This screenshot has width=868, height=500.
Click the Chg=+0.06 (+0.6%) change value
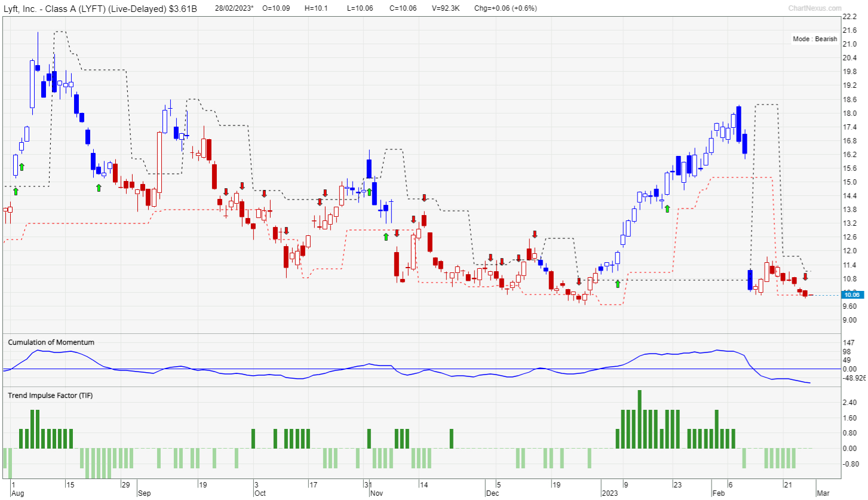(505, 9)
